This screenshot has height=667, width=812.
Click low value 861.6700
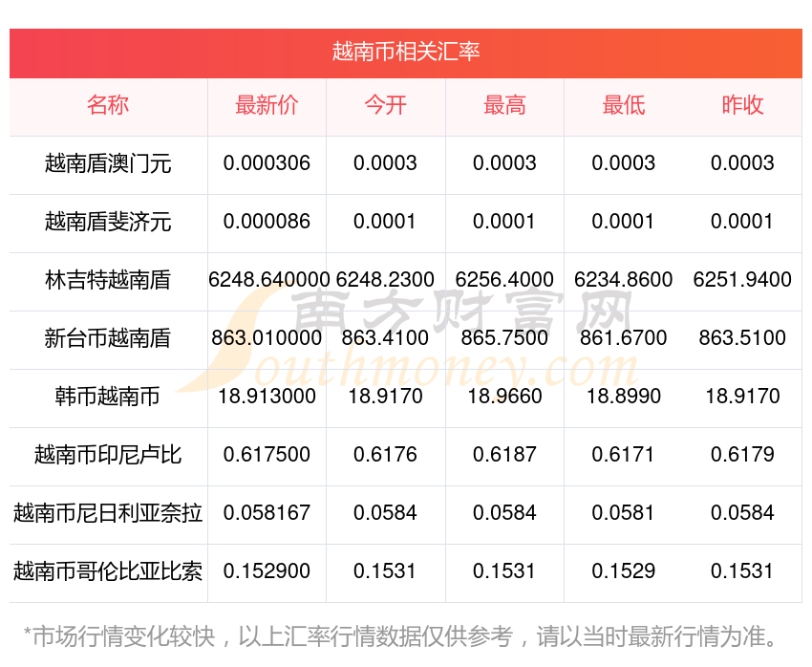[x=624, y=338]
